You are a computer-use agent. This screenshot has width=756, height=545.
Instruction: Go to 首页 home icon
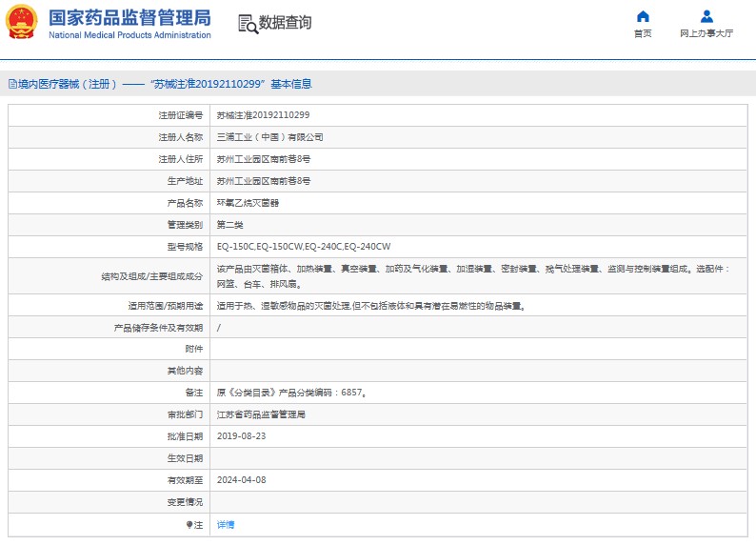pos(643,17)
